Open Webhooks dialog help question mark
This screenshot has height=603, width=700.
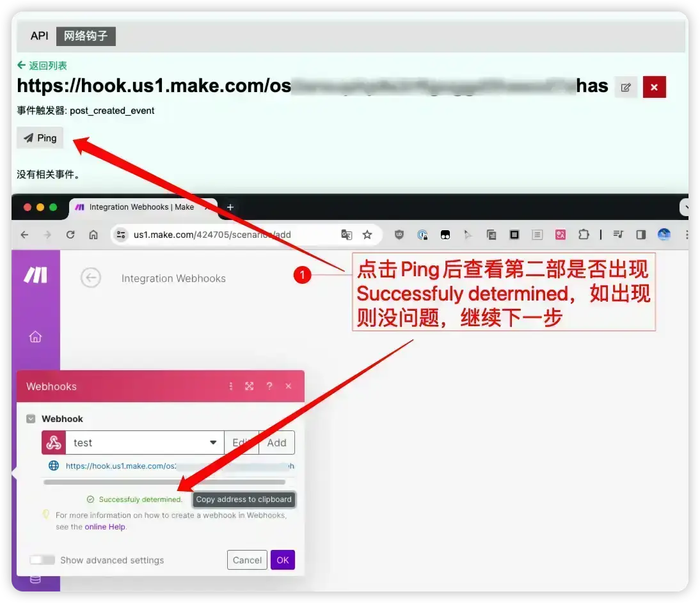[x=269, y=386]
